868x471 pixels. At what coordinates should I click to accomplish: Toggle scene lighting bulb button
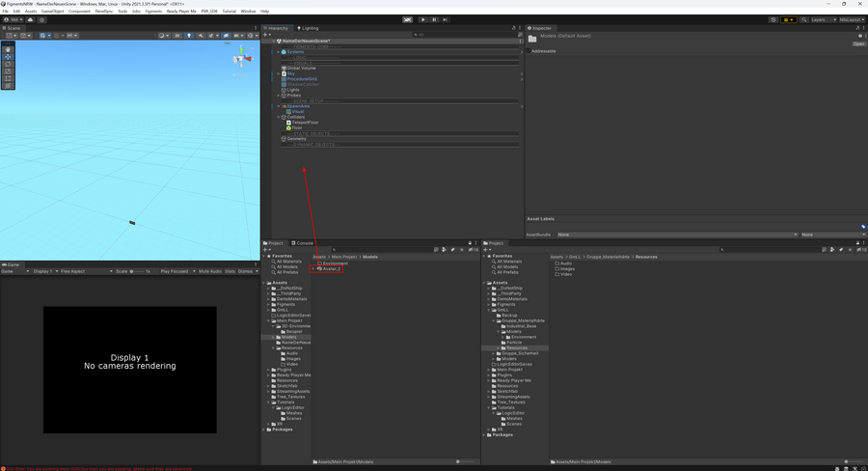(189, 35)
